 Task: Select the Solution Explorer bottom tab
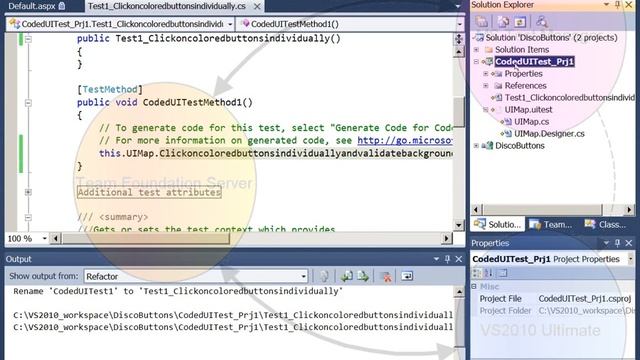tap(497, 224)
